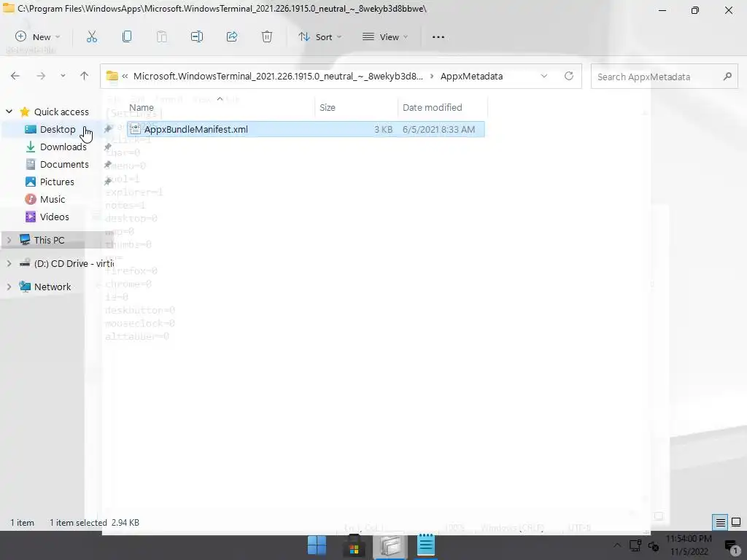Click the Rename icon in toolbar
Screen dimensions: 747x560
[197, 36]
